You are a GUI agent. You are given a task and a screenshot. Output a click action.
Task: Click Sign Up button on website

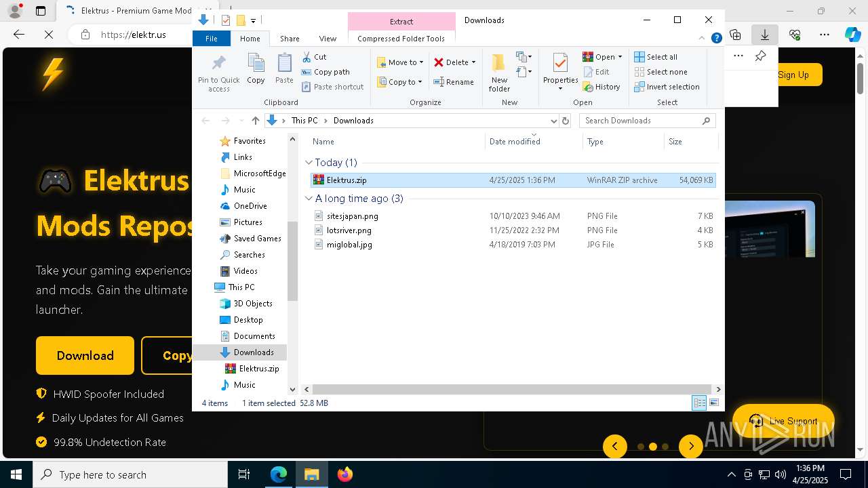(x=793, y=75)
